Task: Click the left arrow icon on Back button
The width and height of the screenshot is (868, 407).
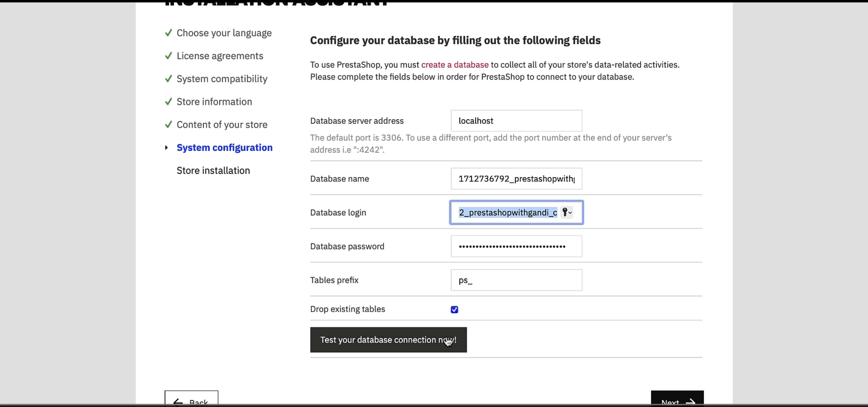Action: 178,402
